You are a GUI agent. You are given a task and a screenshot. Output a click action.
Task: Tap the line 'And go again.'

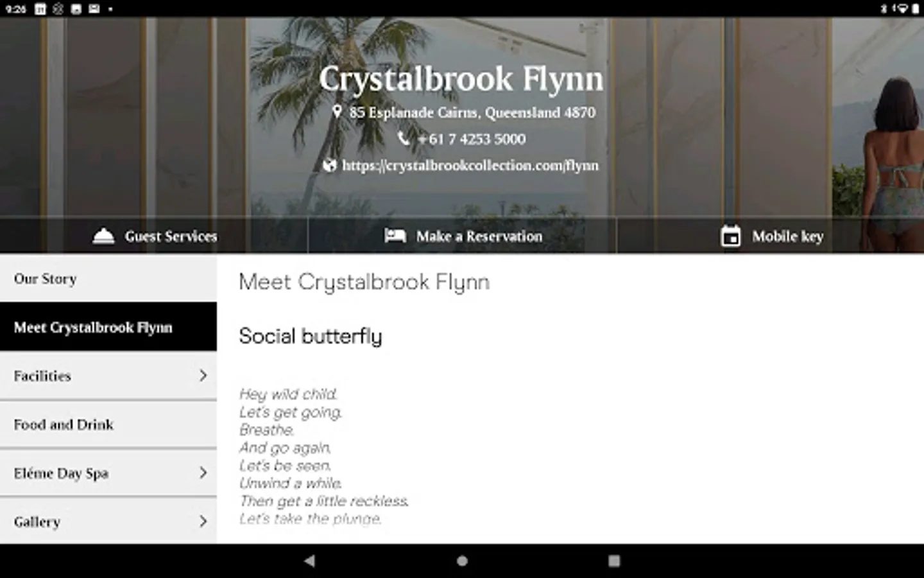click(286, 448)
